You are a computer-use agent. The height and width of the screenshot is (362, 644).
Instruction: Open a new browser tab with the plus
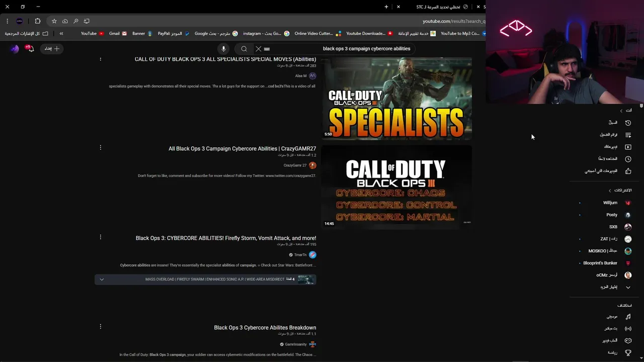pos(386,7)
